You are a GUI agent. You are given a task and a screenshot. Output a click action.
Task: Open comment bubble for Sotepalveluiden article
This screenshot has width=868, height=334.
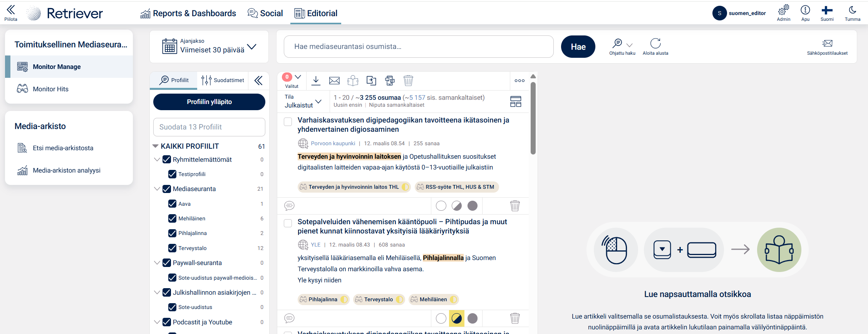pyautogui.click(x=289, y=318)
